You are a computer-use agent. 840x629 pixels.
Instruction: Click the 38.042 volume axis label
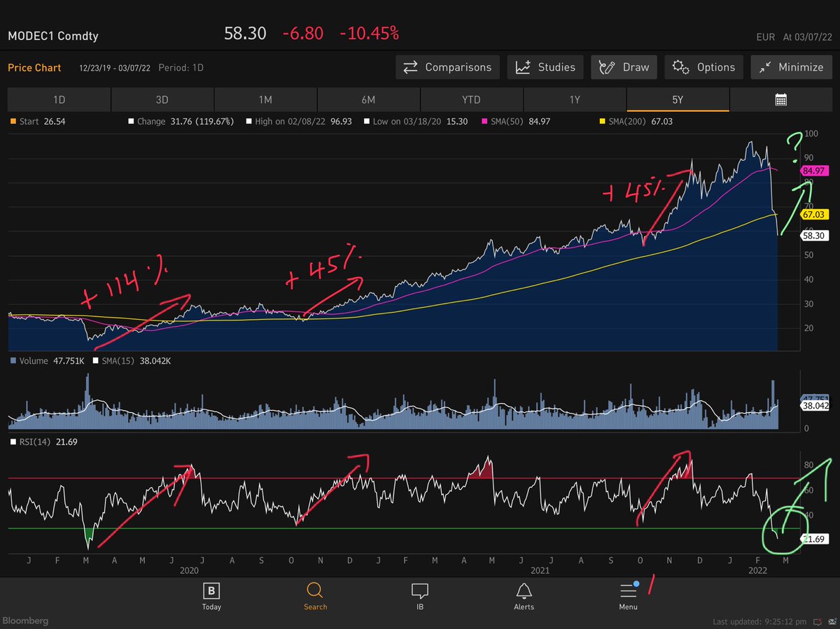click(816, 404)
